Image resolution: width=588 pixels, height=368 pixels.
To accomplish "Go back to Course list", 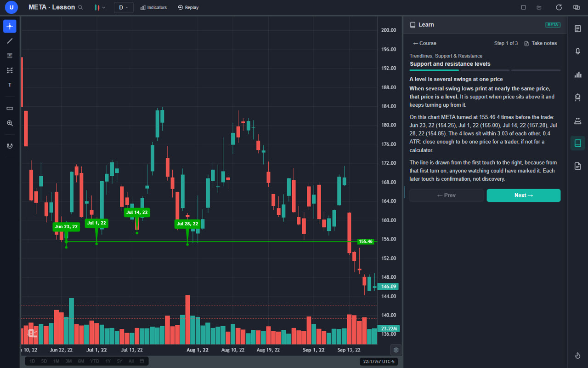I will coord(424,43).
